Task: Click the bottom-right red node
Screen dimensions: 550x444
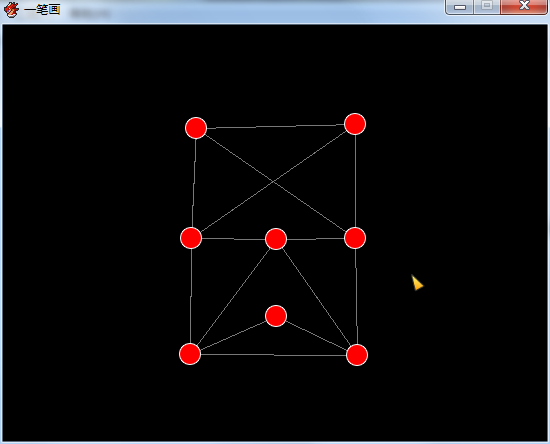Action: (x=357, y=355)
